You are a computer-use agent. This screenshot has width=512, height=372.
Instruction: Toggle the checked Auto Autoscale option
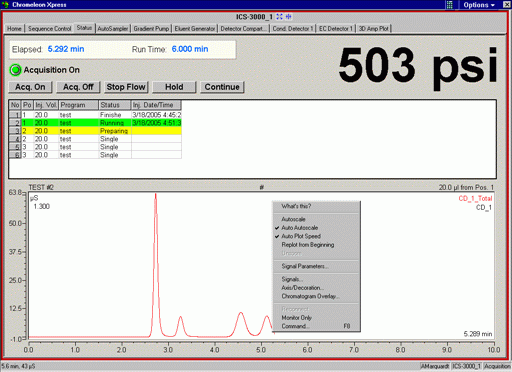316,228
